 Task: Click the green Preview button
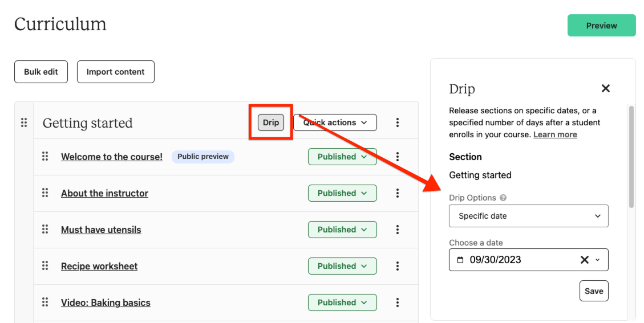click(x=601, y=26)
